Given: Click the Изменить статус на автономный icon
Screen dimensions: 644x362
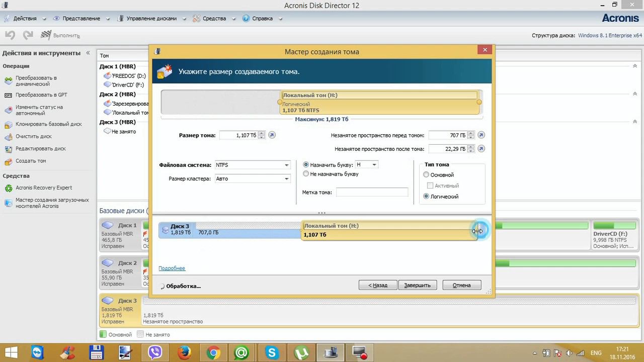Looking at the screenshot, I should (8, 110).
